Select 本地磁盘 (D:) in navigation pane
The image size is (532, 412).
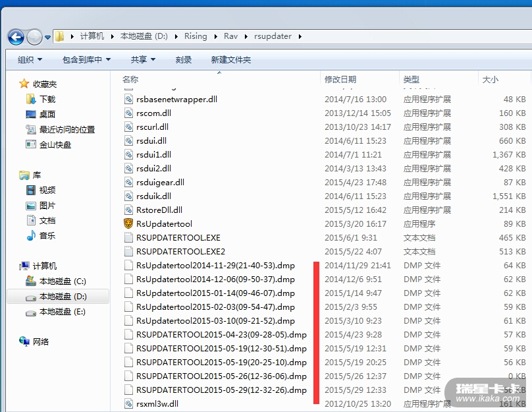point(58,297)
